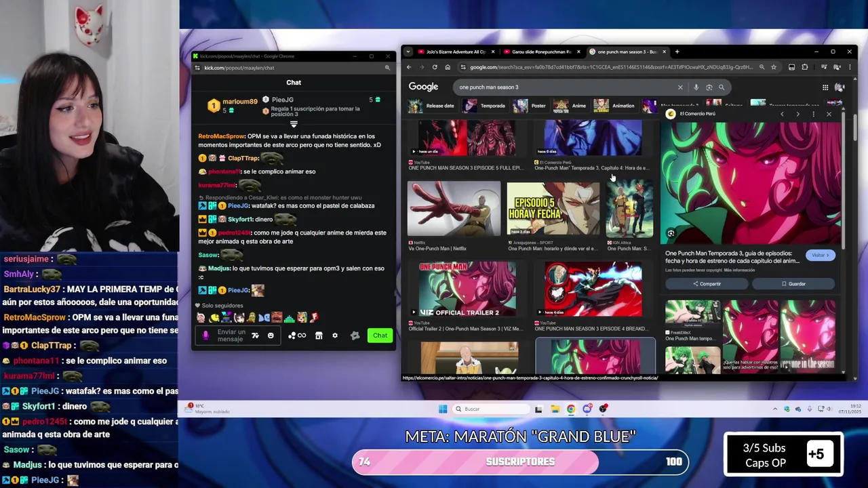This screenshot has width=868, height=488.
Task: Filter images by Temporada chip
Action: pyautogui.click(x=484, y=106)
